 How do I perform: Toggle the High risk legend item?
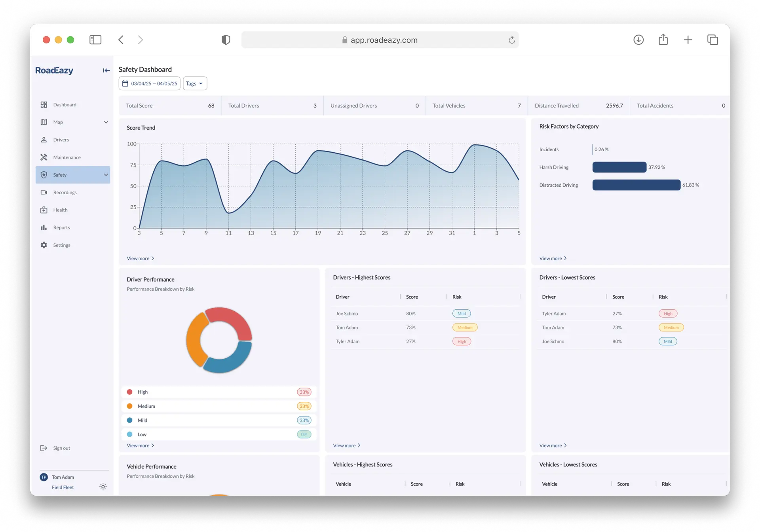tap(142, 392)
